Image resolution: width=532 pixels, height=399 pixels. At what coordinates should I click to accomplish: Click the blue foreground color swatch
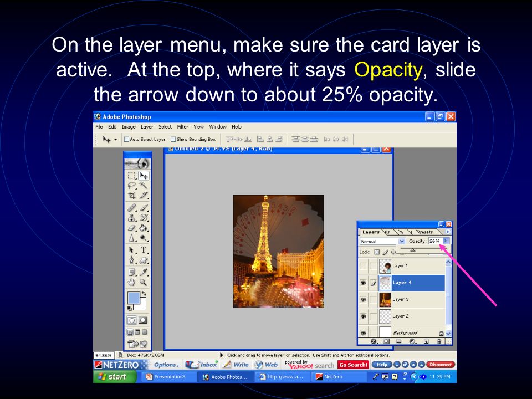click(x=134, y=298)
